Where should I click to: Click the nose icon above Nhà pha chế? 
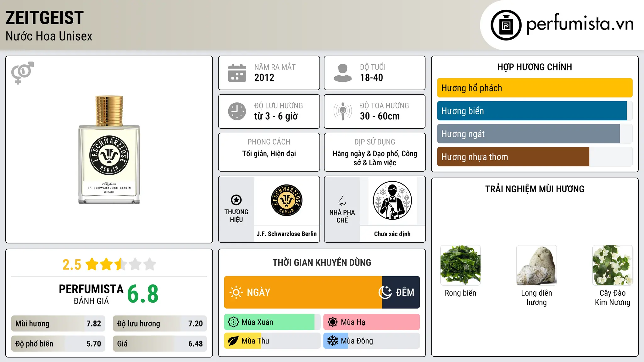click(x=342, y=200)
